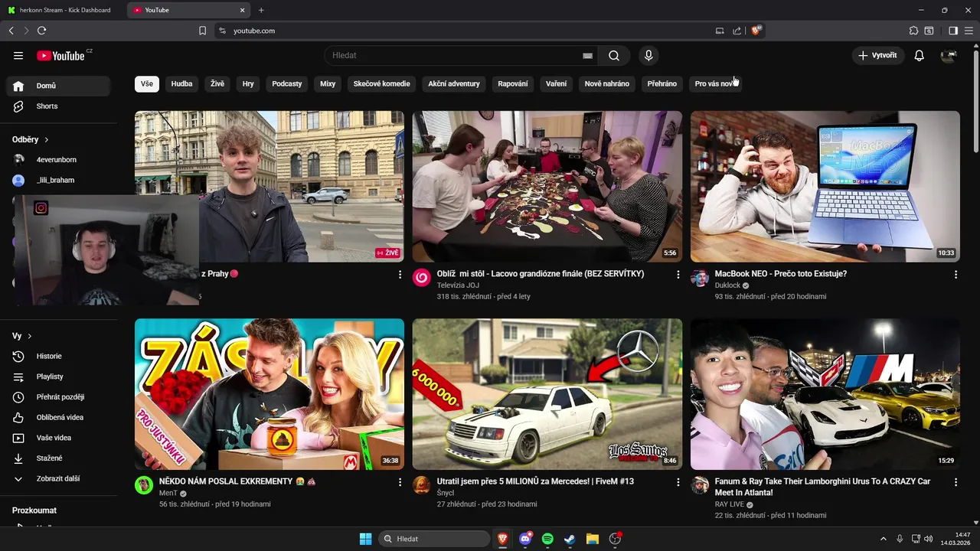Open Shorts in the sidebar
Viewport: 980px width, 551px height.
tap(58, 106)
